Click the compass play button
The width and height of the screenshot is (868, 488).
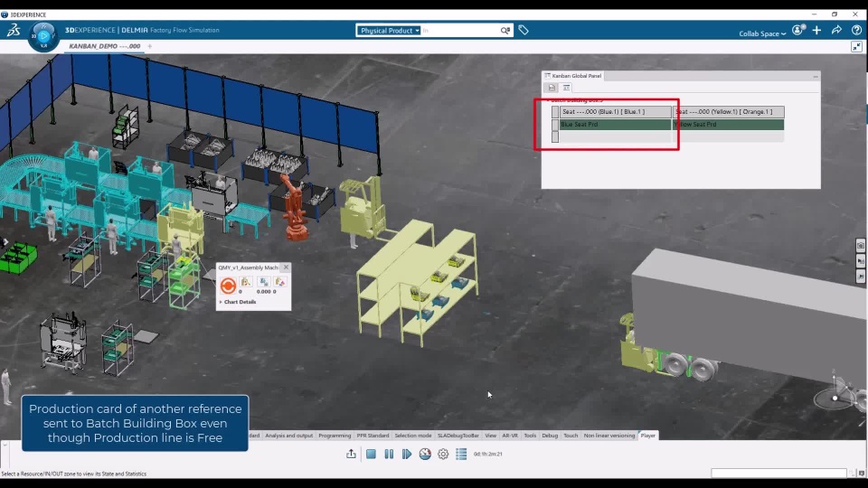point(43,36)
